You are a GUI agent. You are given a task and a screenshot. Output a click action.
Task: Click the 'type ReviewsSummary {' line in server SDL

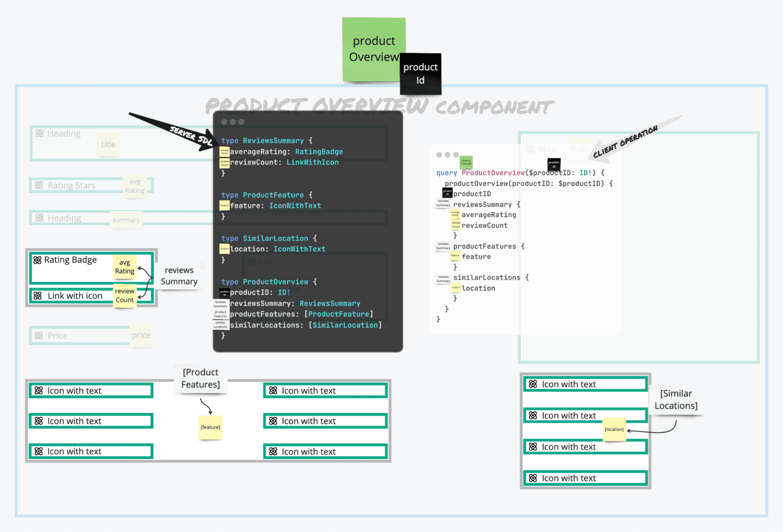(x=267, y=141)
